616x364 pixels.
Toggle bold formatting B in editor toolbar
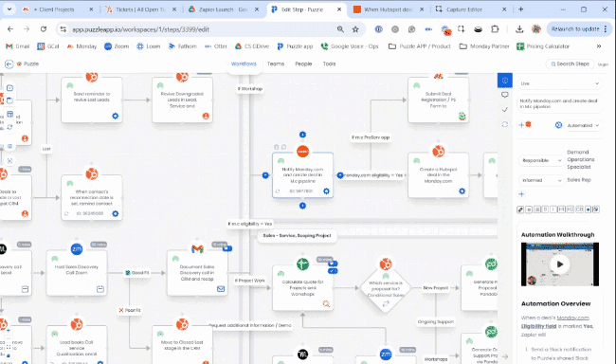pyautogui.click(x=545, y=209)
